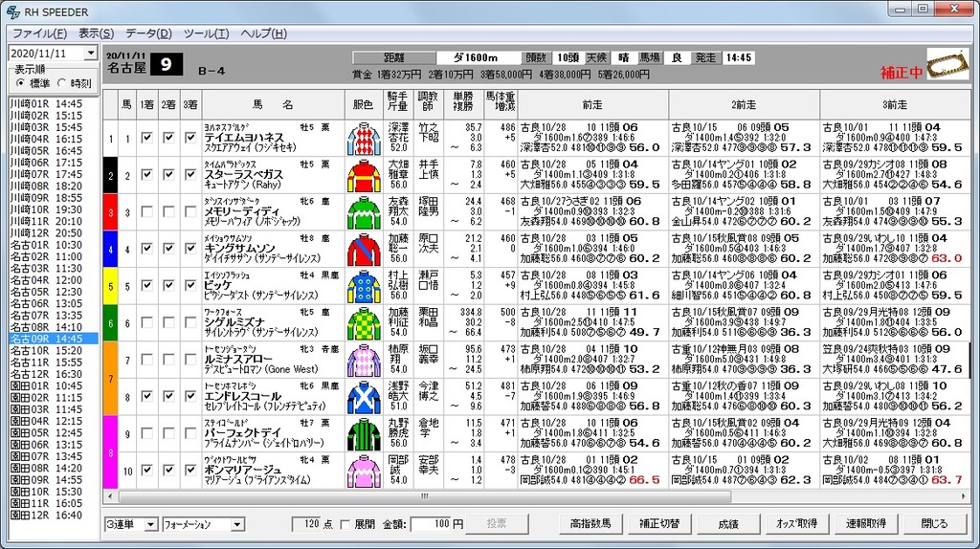Click the blue dotted silks icon for ビッケ
980x549 pixels.
pyautogui.click(x=364, y=286)
